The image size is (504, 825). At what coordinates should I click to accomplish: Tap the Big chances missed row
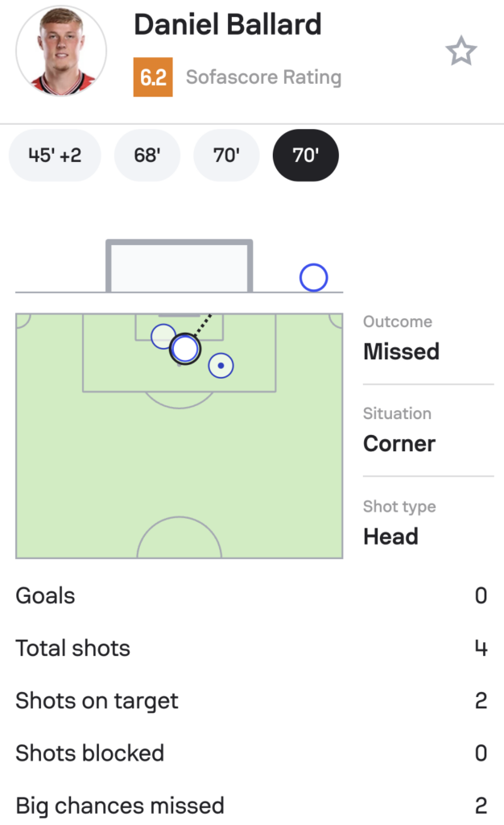click(251, 806)
